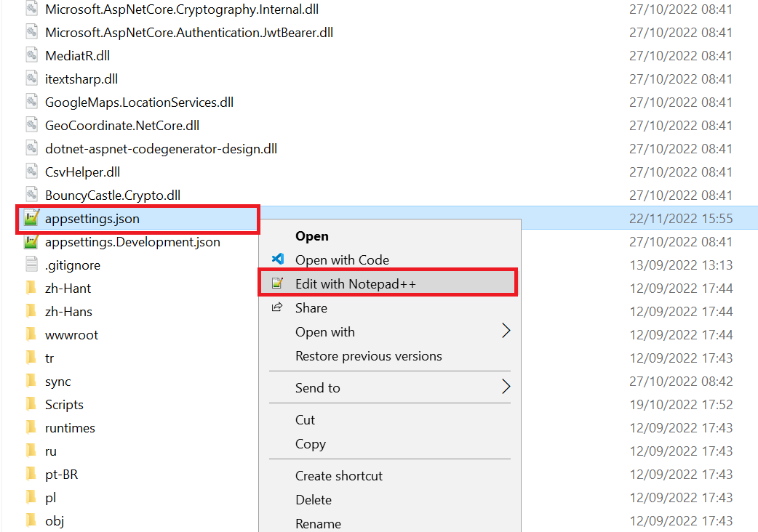The height and width of the screenshot is (532, 758).
Task: Select the appsettings.Development.json file name
Action: (132, 242)
